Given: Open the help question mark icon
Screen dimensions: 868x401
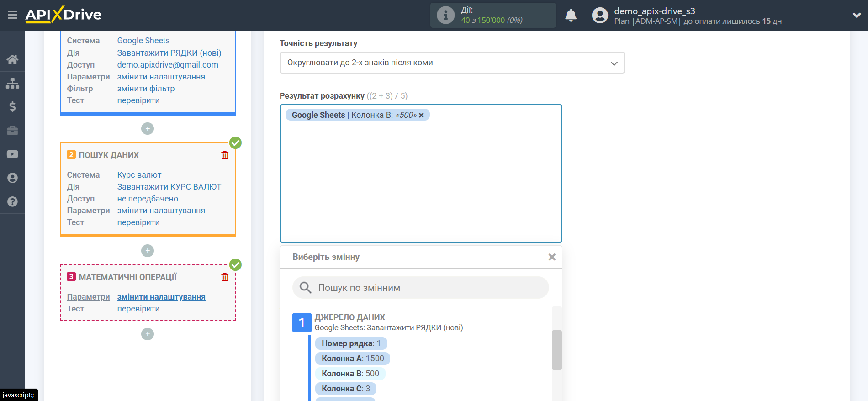Looking at the screenshot, I should pos(12,202).
